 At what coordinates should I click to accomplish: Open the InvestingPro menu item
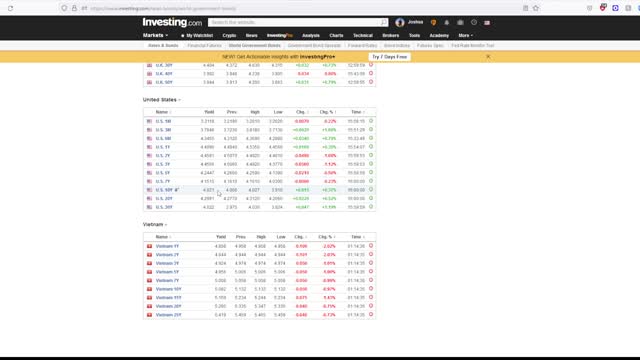[x=280, y=36]
